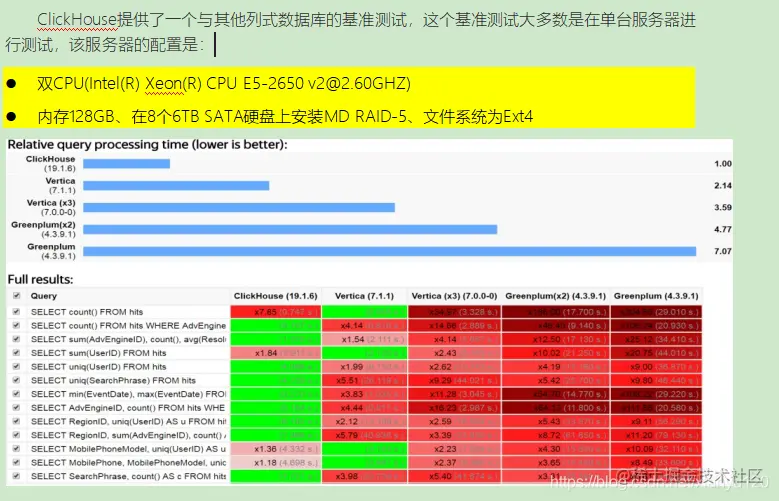This screenshot has width=779, height=501.
Task: Click the x1.54 cell in Vertica column
Action: (x=364, y=339)
